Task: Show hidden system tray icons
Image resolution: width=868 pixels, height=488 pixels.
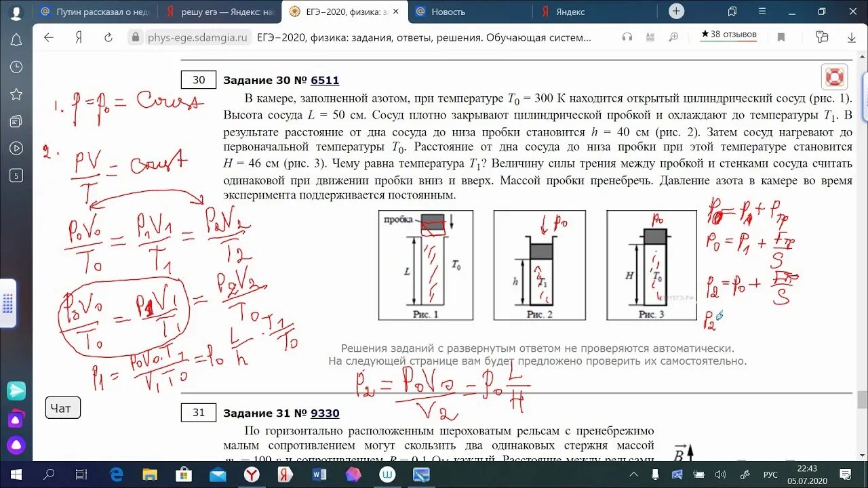Action: tap(633, 474)
